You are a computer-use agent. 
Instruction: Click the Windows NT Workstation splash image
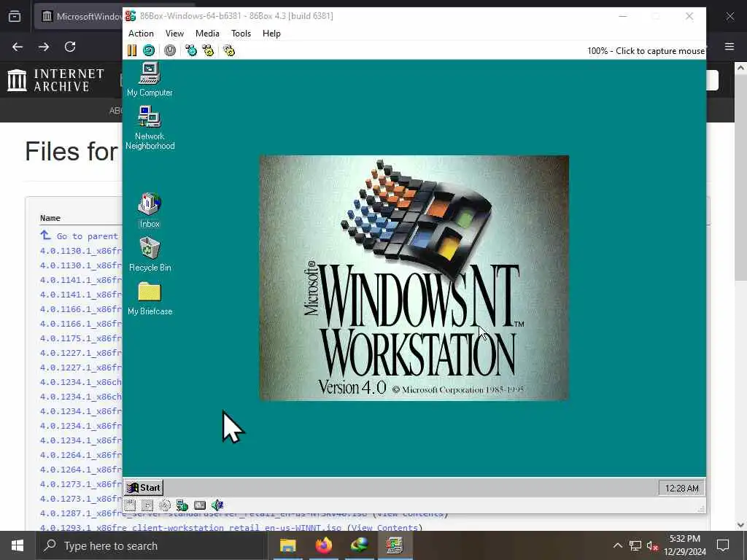[x=414, y=278]
